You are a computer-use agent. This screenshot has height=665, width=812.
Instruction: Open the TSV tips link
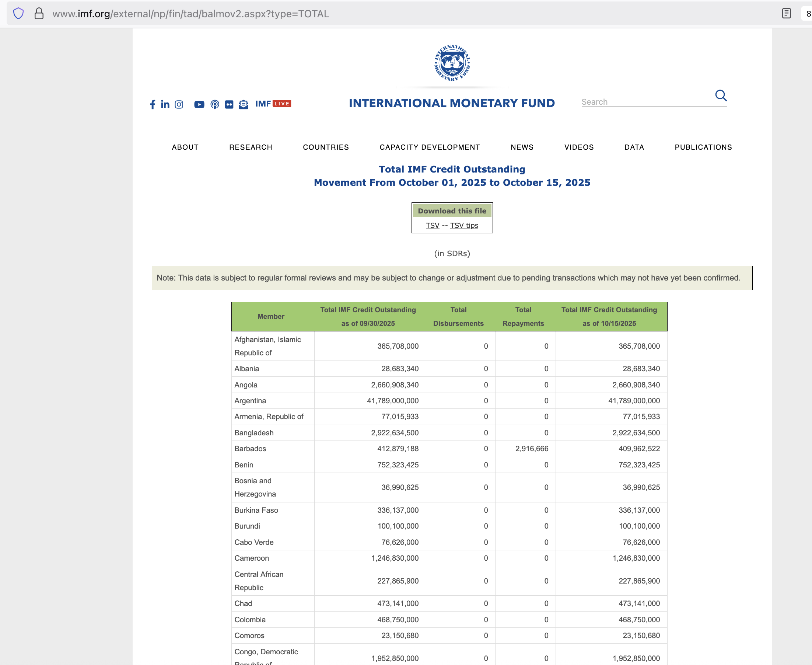[x=463, y=225]
